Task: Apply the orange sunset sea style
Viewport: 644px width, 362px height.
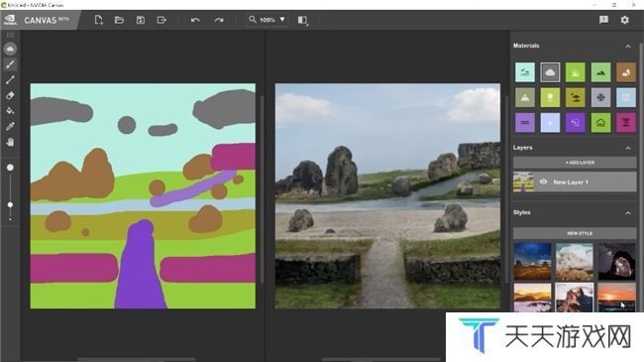Action: click(x=616, y=298)
